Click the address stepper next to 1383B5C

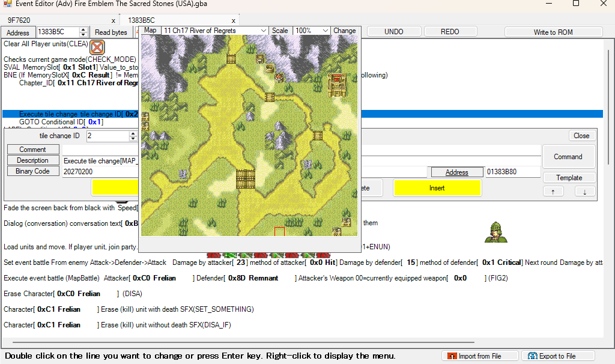83,32
